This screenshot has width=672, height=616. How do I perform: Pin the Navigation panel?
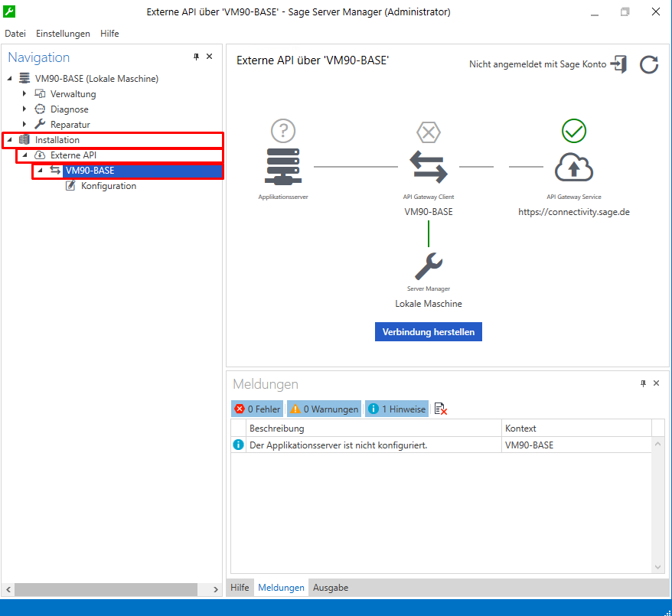click(x=196, y=57)
